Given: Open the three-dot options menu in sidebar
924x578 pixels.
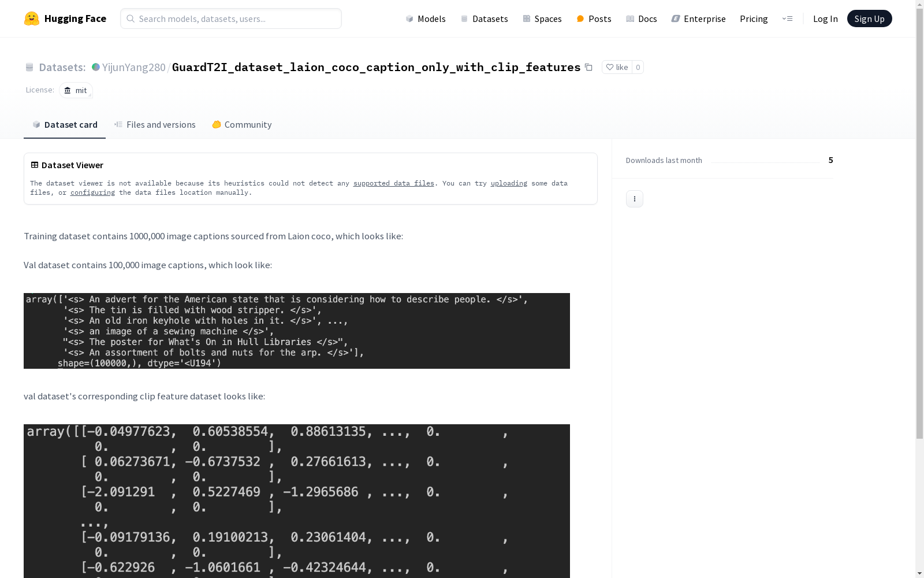Looking at the screenshot, I should (635, 199).
